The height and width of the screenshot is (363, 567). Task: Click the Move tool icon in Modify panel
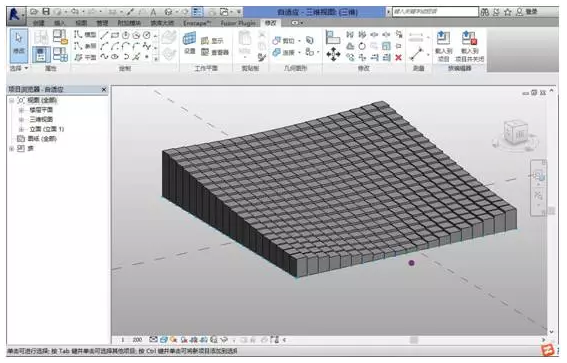click(333, 55)
